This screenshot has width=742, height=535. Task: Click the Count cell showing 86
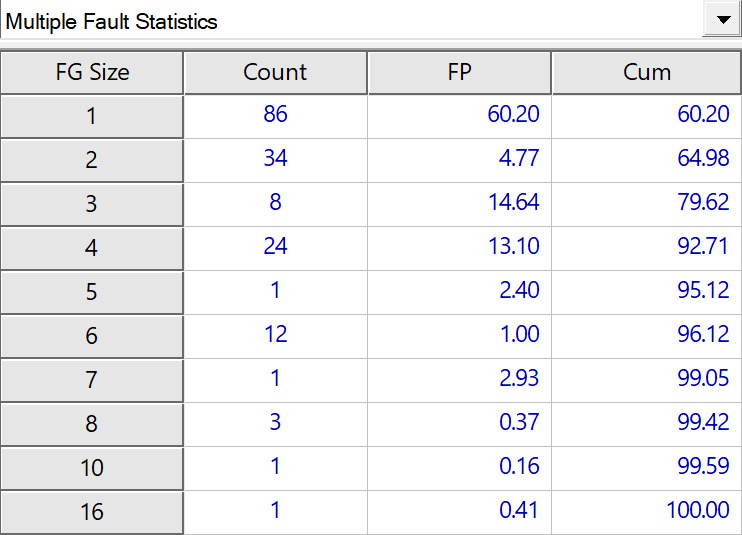click(x=275, y=115)
